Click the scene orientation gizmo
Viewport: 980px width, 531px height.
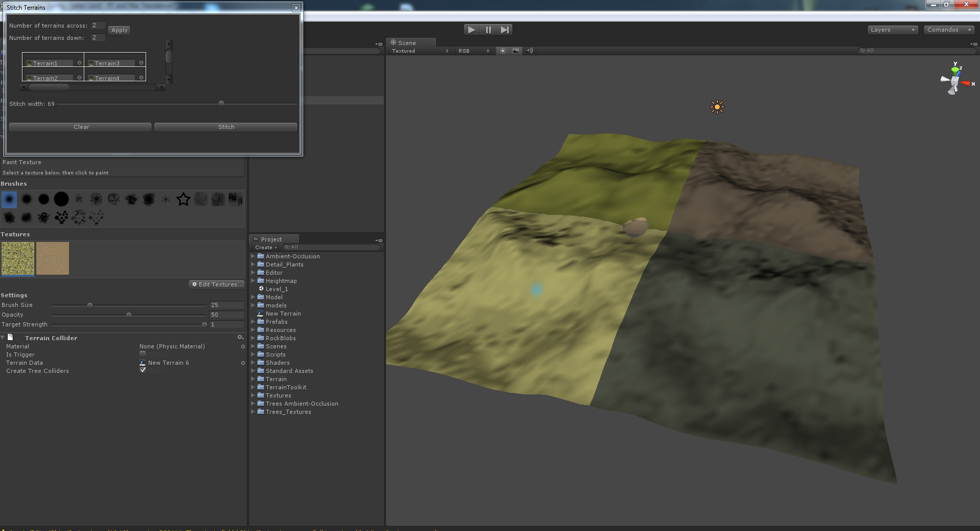pos(955,80)
